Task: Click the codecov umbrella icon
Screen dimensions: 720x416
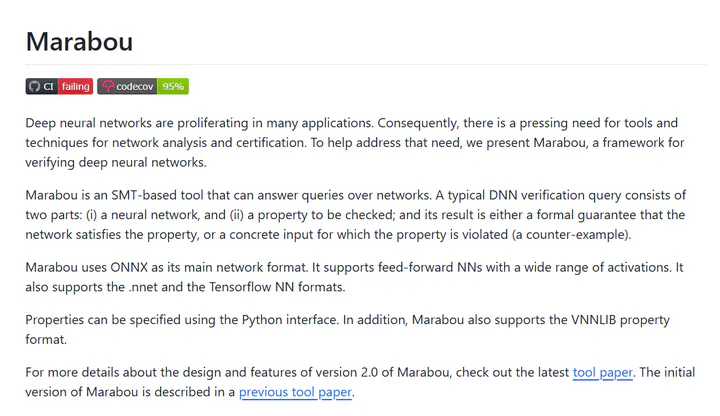Action: pyautogui.click(x=107, y=86)
